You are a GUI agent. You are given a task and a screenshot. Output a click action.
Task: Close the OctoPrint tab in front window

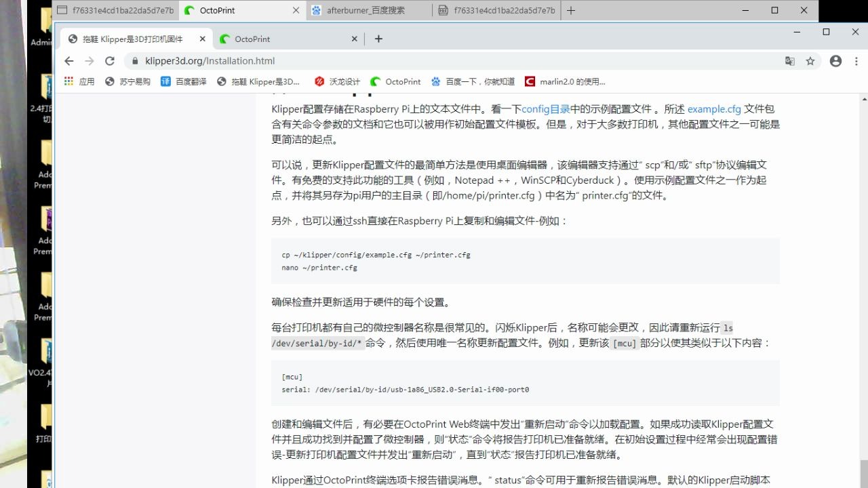click(354, 39)
